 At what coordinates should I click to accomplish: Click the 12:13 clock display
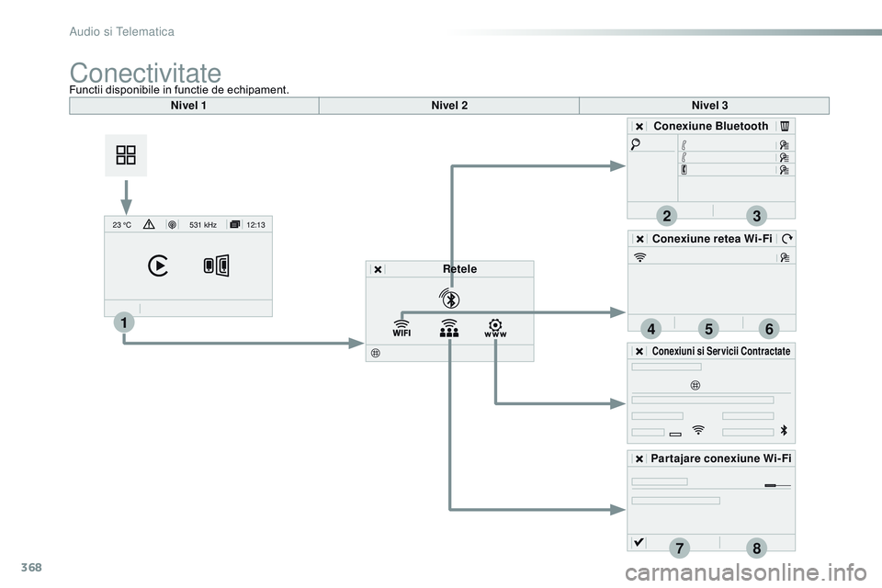click(x=256, y=224)
